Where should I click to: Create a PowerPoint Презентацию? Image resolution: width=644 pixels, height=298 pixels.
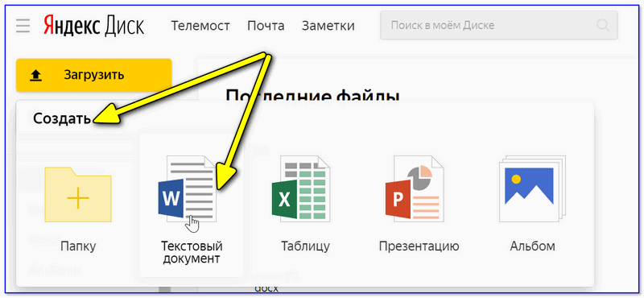(415, 189)
